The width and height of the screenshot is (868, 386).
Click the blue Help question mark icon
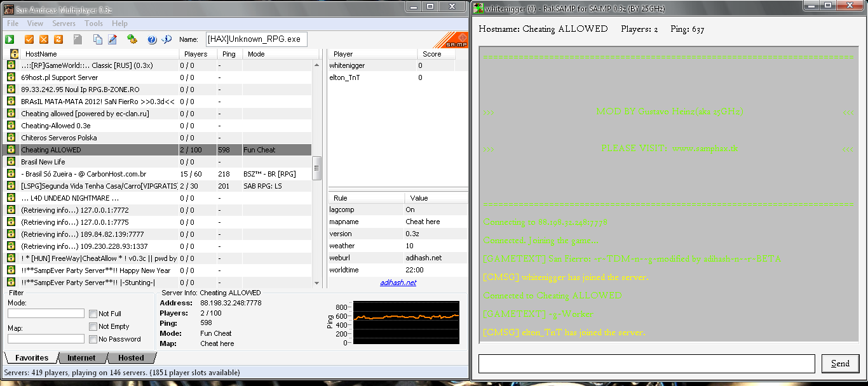(x=152, y=39)
